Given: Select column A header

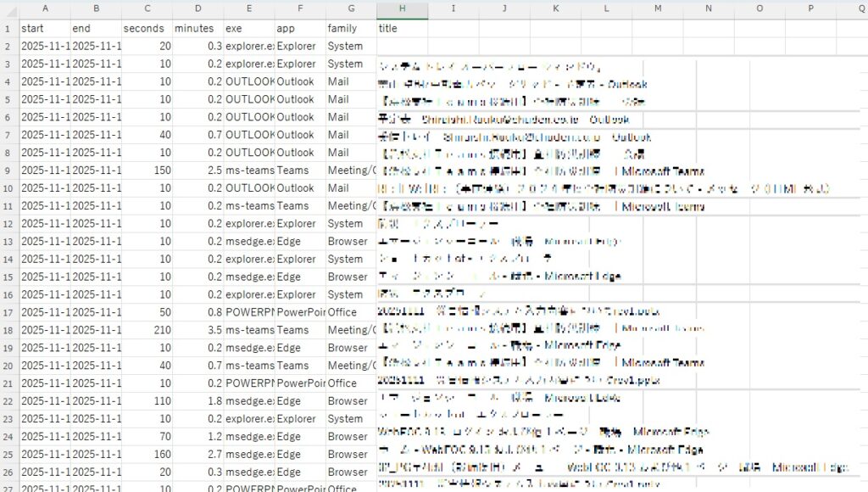Looking at the screenshot, I should tap(44, 8).
